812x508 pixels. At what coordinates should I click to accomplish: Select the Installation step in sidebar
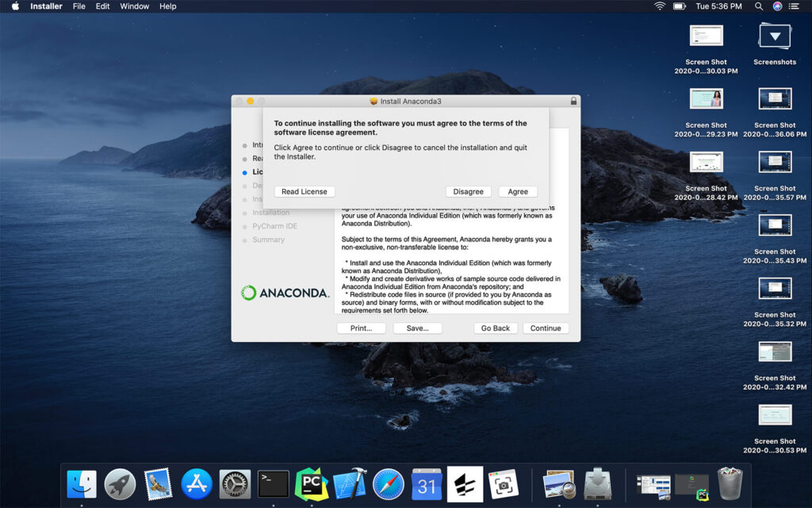271,213
